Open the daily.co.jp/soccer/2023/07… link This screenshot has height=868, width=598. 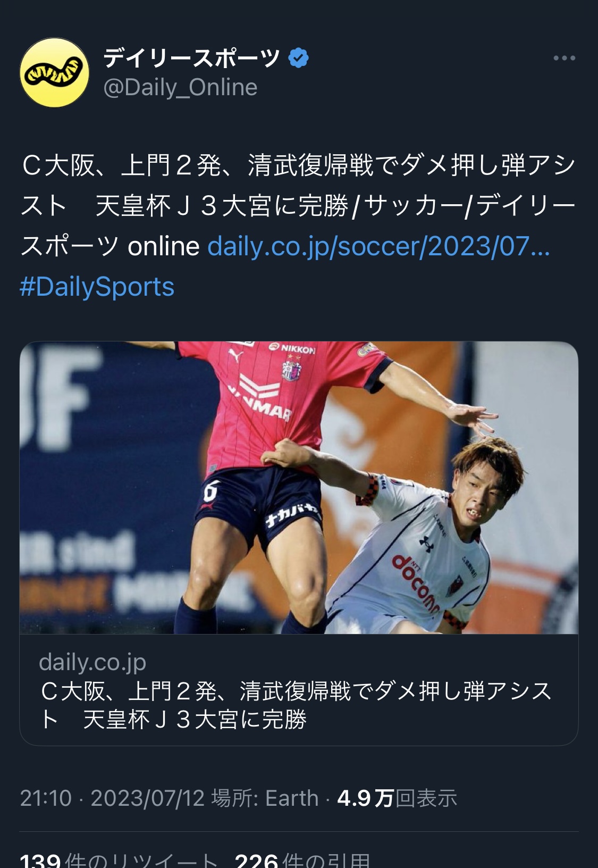(378, 246)
